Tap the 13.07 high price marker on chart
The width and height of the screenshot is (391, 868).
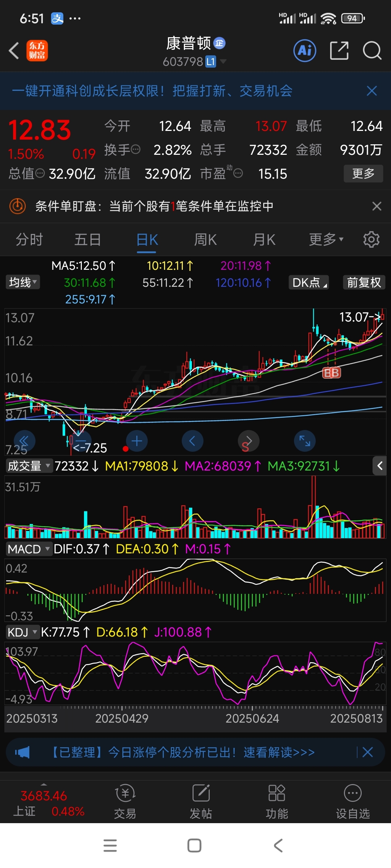click(x=360, y=317)
